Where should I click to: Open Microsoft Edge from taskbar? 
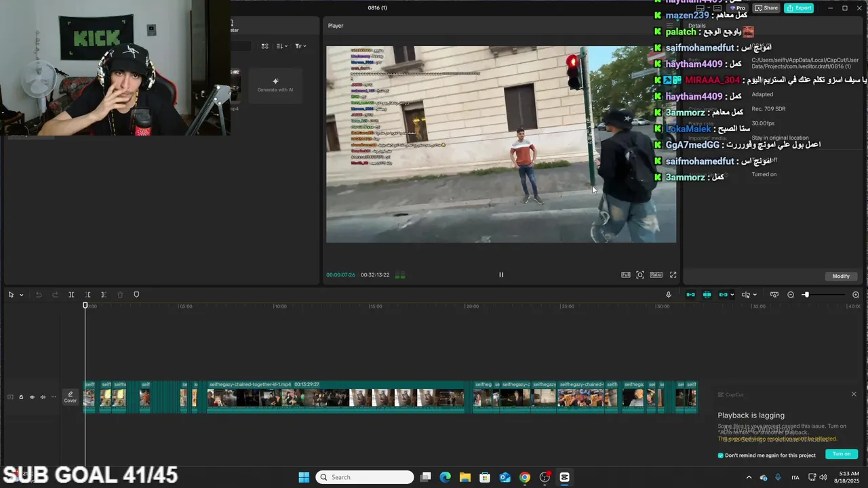pyautogui.click(x=445, y=477)
